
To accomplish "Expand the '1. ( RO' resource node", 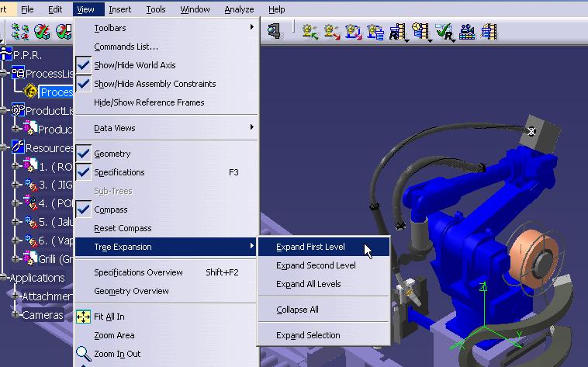I will 16,165.
